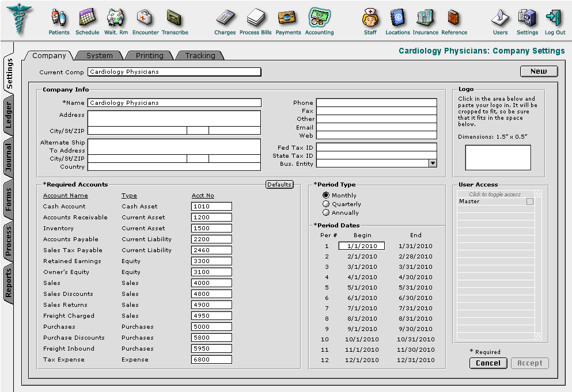
Task: Open the Process side tab
Action: coord(9,241)
